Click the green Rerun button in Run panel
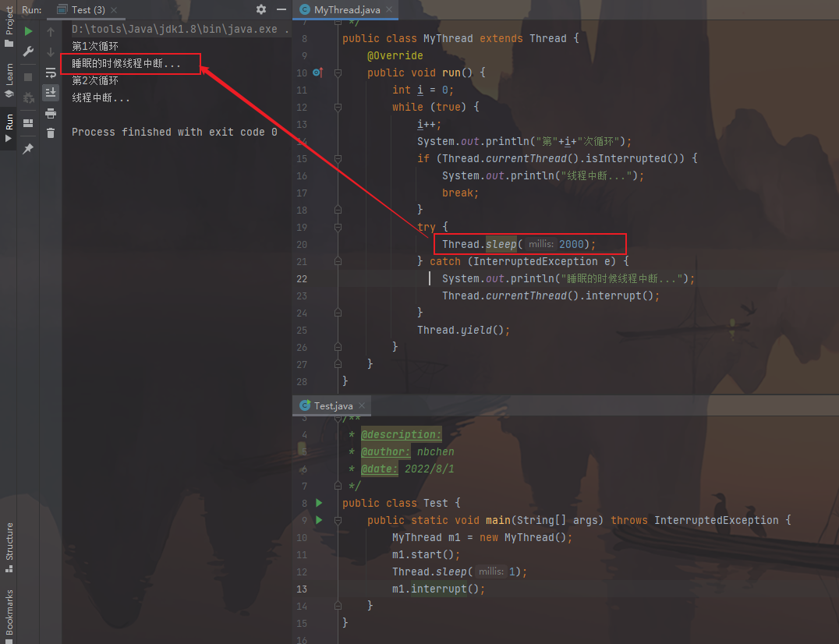Screen dimensions: 839x644 tap(28, 31)
